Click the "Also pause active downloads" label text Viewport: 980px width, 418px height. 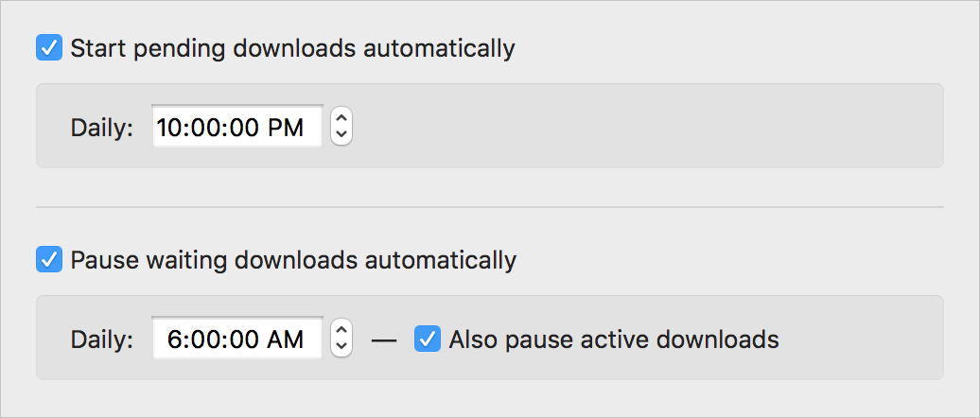614,339
